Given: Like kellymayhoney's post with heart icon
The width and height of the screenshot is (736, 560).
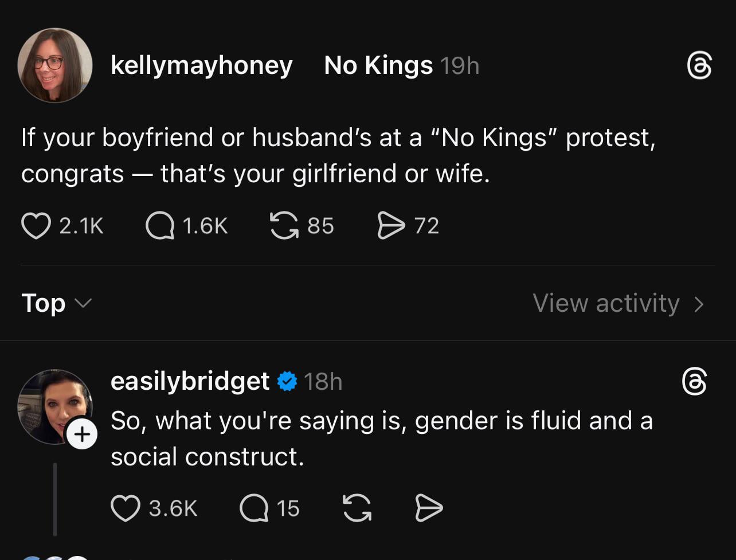Looking at the screenshot, I should click(x=36, y=226).
